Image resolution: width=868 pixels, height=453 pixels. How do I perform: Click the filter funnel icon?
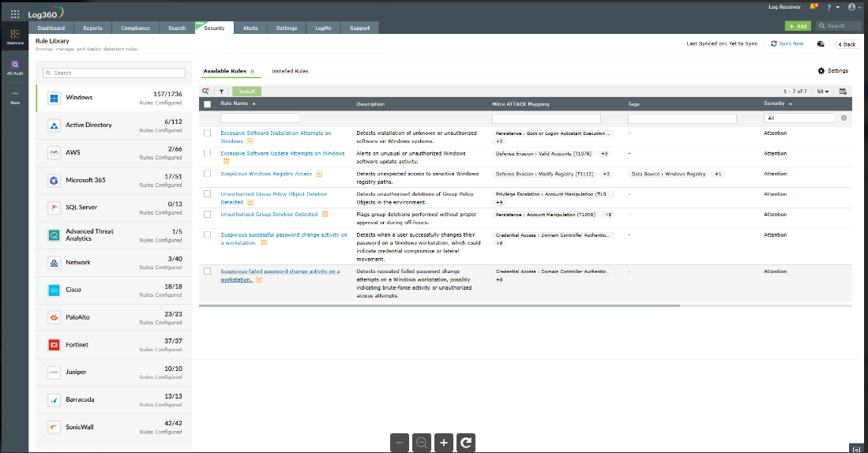tap(221, 92)
